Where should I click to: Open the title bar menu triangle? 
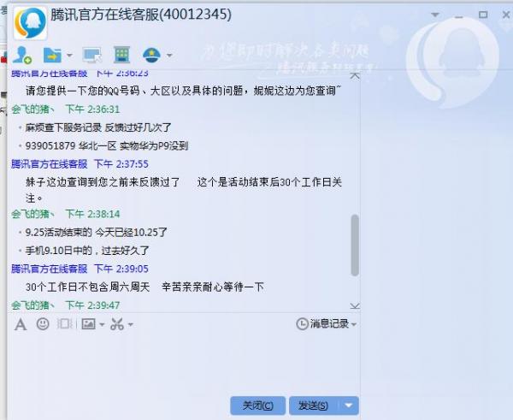[435, 15]
